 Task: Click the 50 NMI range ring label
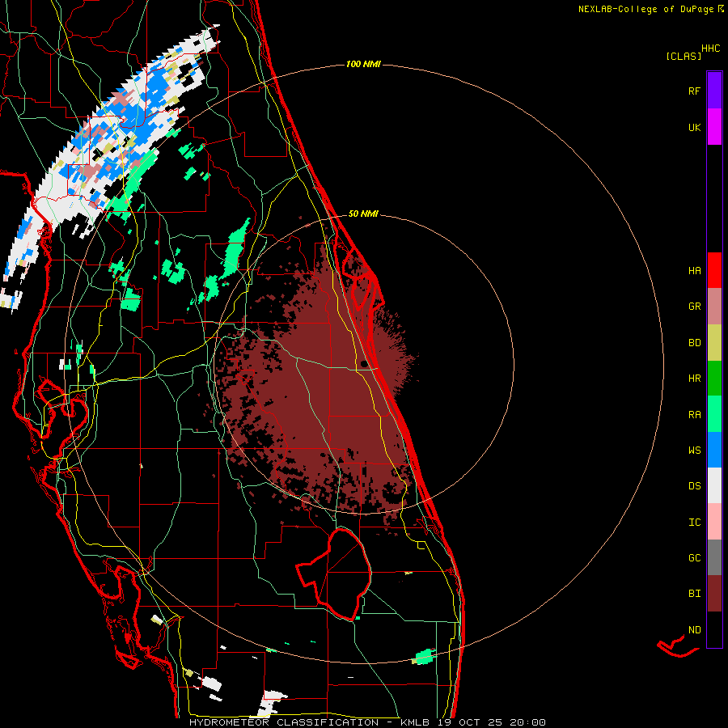(x=363, y=214)
